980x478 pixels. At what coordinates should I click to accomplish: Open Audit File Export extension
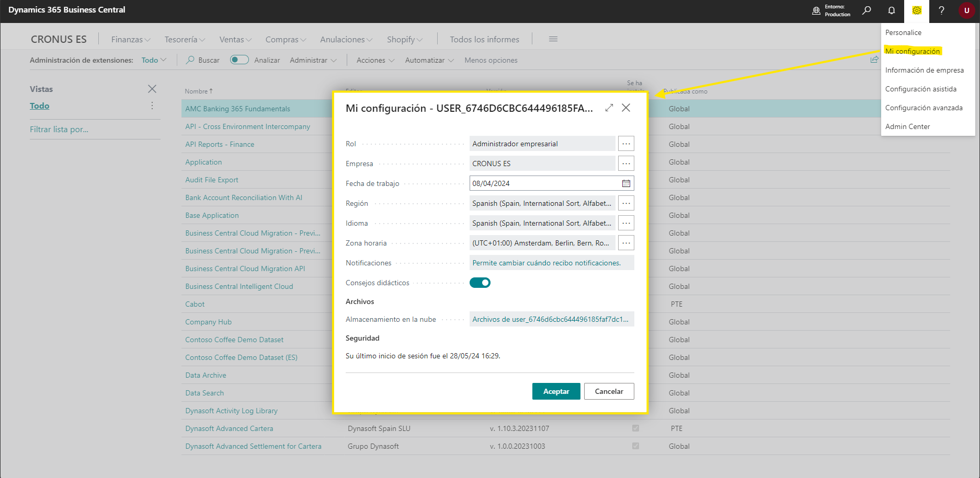tap(211, 180)
